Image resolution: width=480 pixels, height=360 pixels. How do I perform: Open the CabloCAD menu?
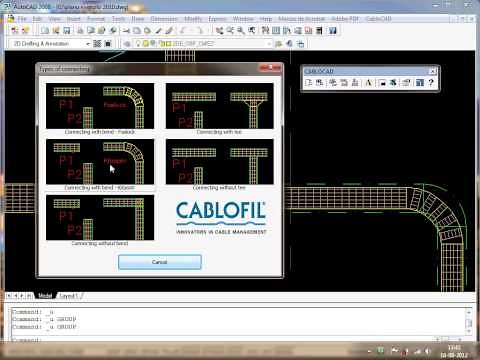point(378,19)
